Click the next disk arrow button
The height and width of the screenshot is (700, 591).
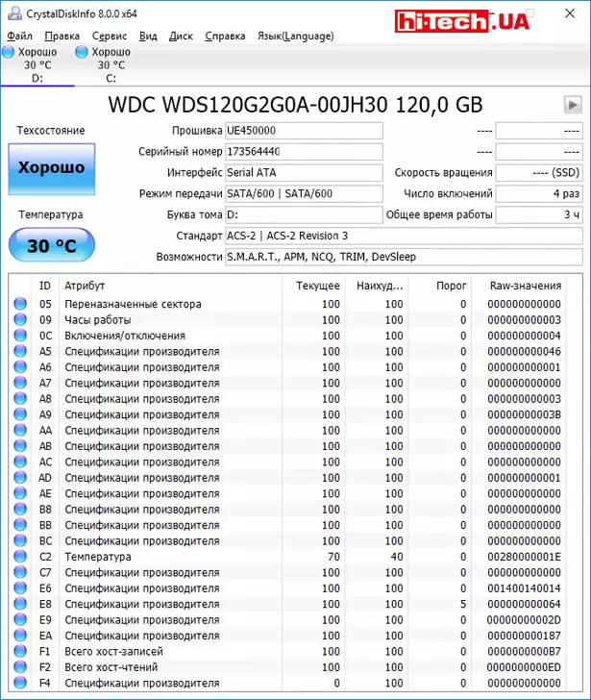point(573,105)
